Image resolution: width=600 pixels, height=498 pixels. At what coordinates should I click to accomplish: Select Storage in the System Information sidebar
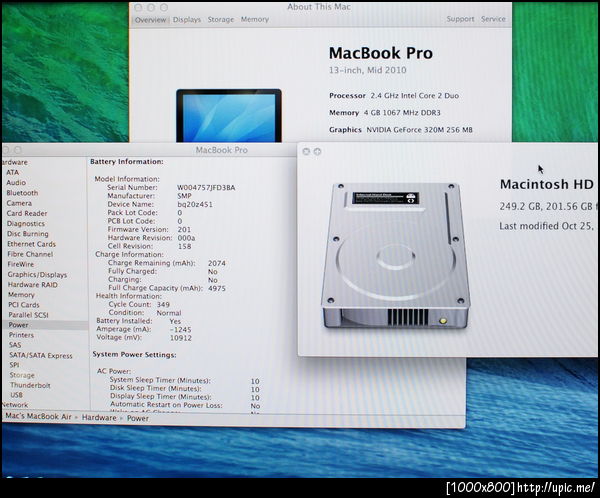click(x=22, y=375)
